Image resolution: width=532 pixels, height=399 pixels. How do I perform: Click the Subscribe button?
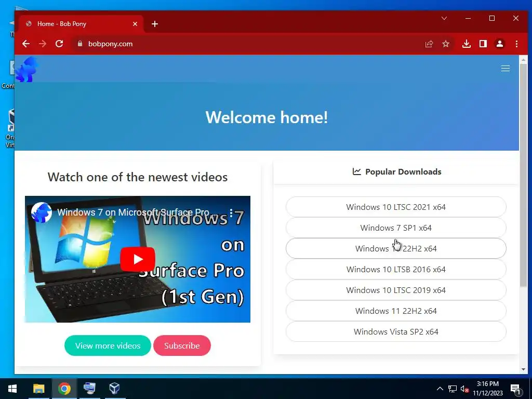[x=182, y=345]
